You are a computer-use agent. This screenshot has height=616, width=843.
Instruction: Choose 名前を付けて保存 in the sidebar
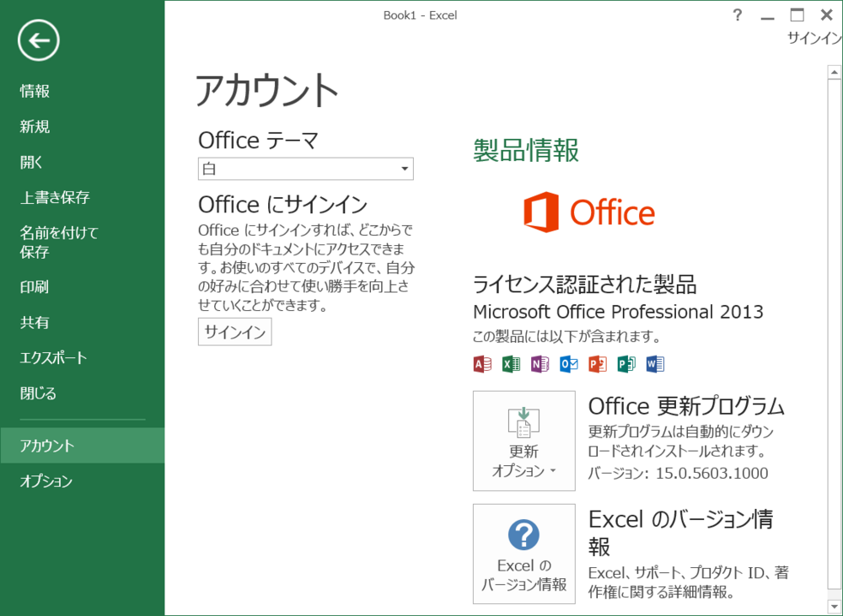pos(59,242)
